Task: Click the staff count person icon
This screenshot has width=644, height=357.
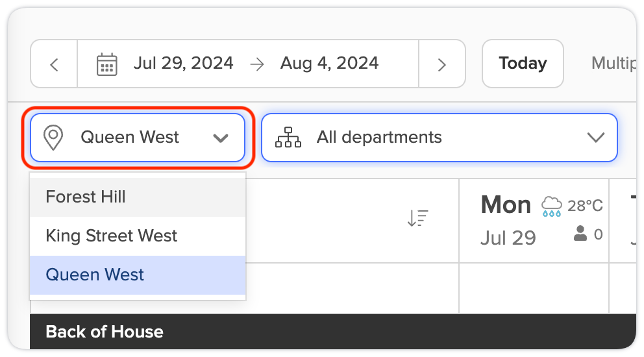Action: pos(580,233)
